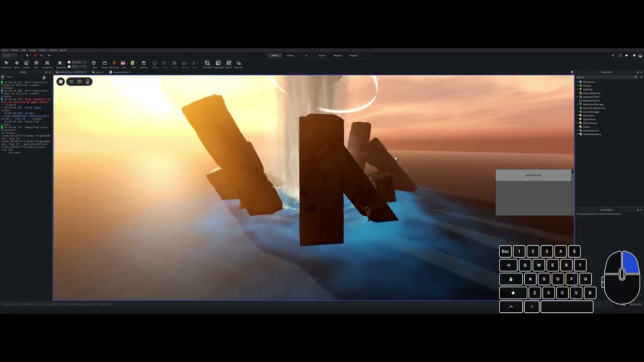Click the Importar icon
This screenshot has height=362, width=644.
(143, 64)
